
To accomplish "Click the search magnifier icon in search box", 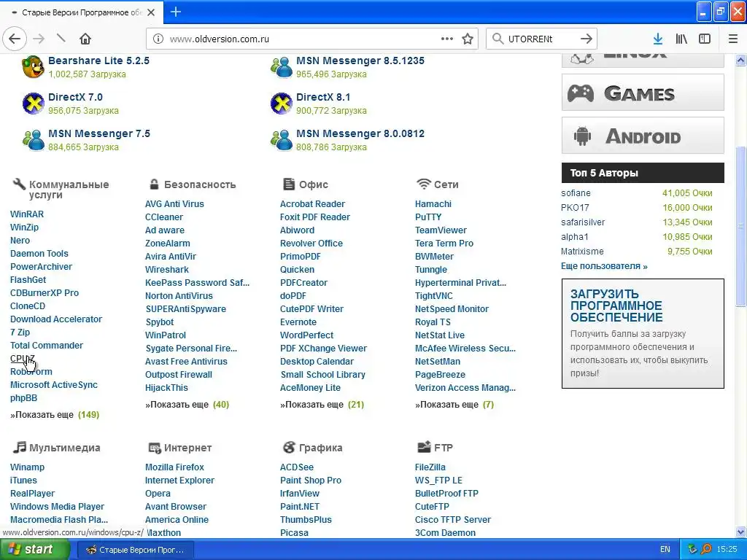I will (x=498, y=39).
